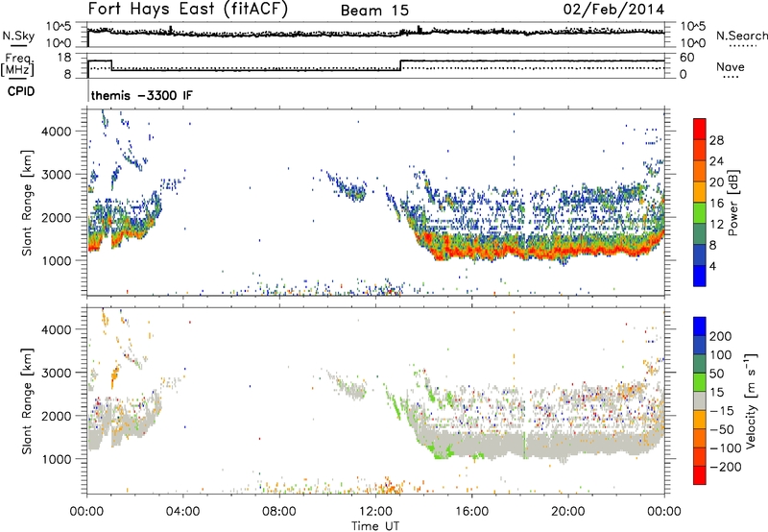Click the "4" label on the power colorbar

click(x=712, y=266)
